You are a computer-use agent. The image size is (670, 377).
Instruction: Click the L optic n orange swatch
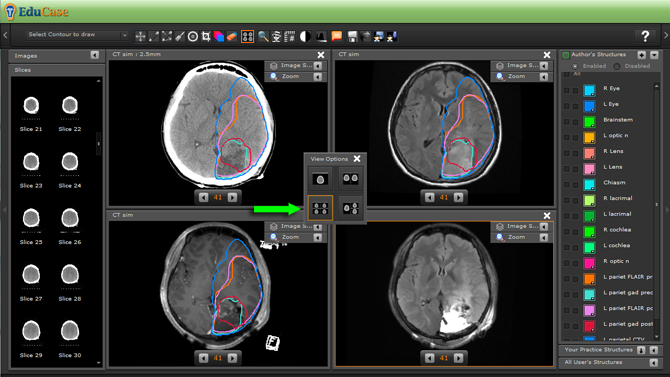point(589,137)
